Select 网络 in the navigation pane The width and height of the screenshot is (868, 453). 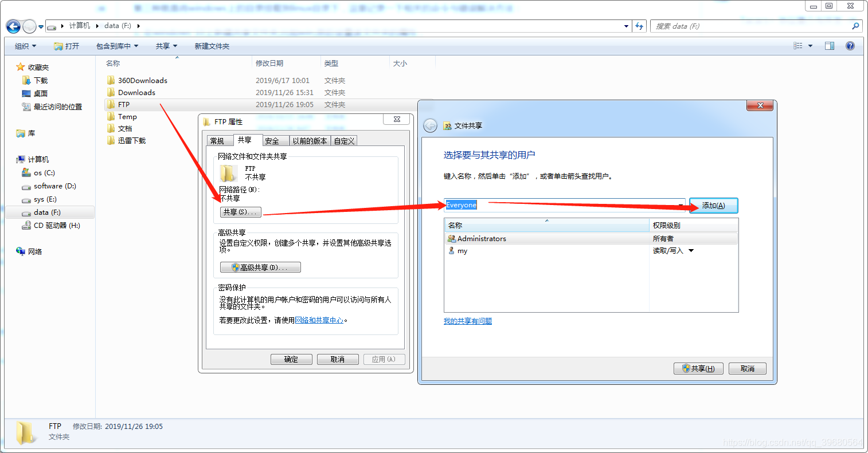29,251
